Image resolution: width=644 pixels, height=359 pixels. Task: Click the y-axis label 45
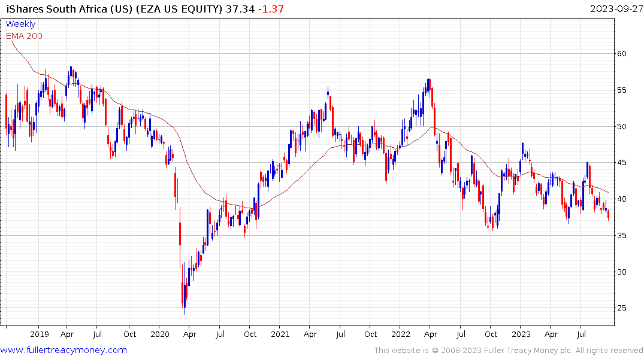(621, 163)
